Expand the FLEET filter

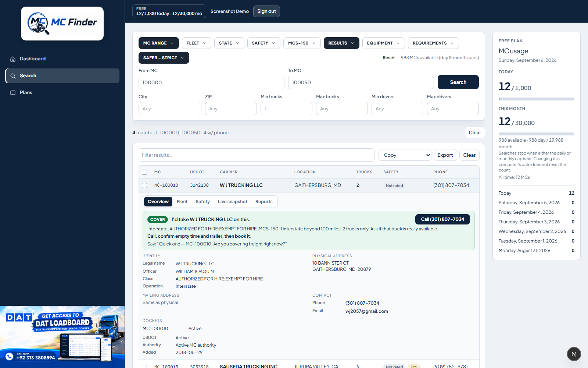196,43
